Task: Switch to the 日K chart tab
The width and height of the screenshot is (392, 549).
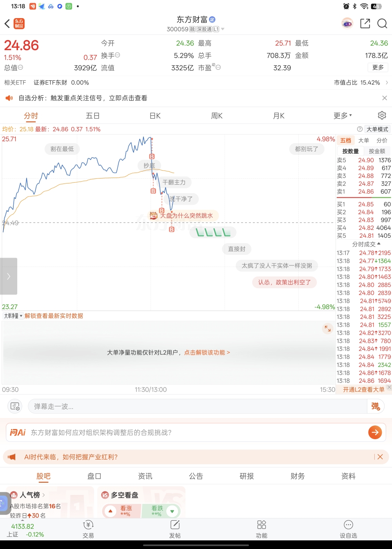Action: click(x=155, y=116)
